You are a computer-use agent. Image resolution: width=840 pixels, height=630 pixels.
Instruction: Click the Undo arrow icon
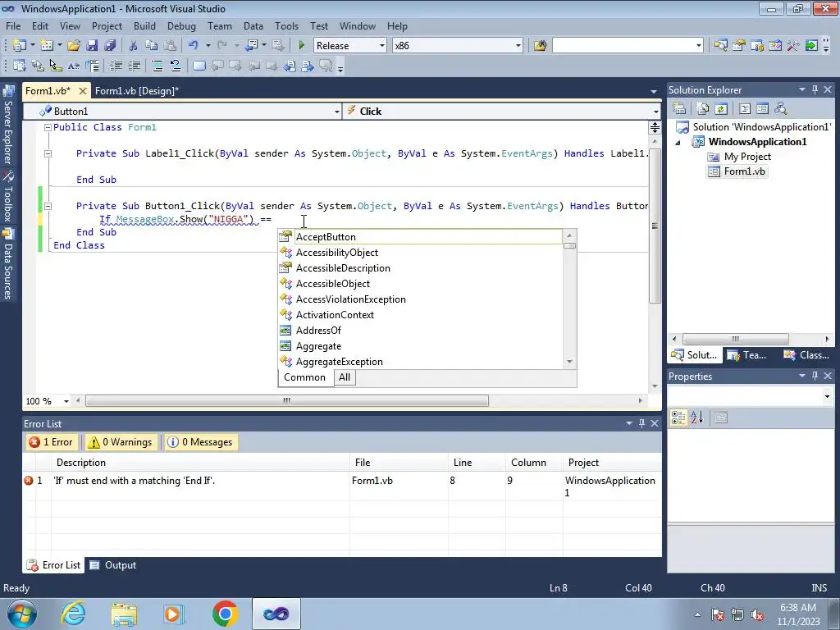194,46
